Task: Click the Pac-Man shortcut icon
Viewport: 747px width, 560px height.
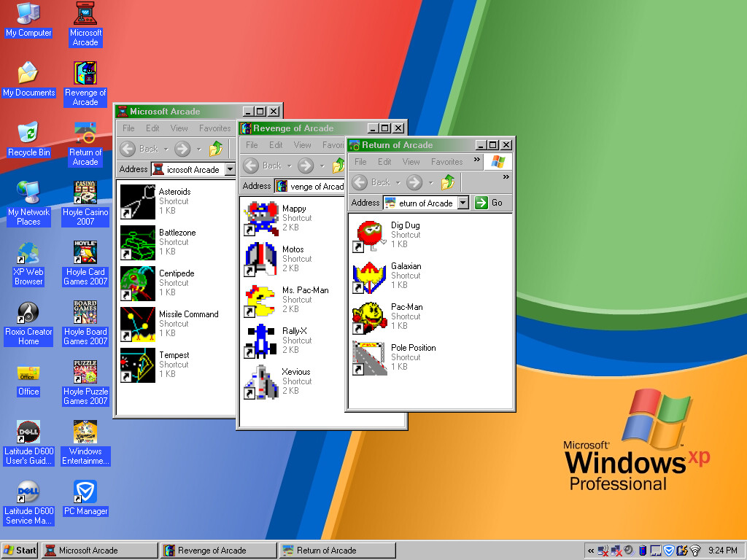Action: pos(370,317)
